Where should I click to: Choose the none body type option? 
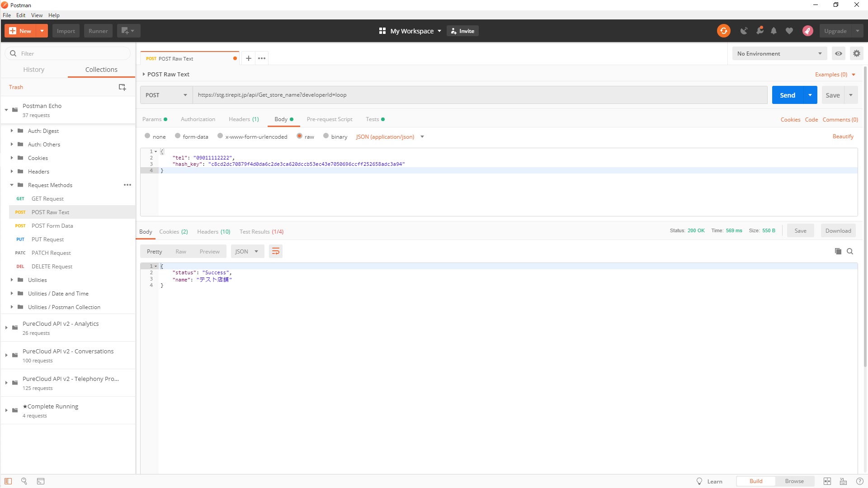[147, 136]
